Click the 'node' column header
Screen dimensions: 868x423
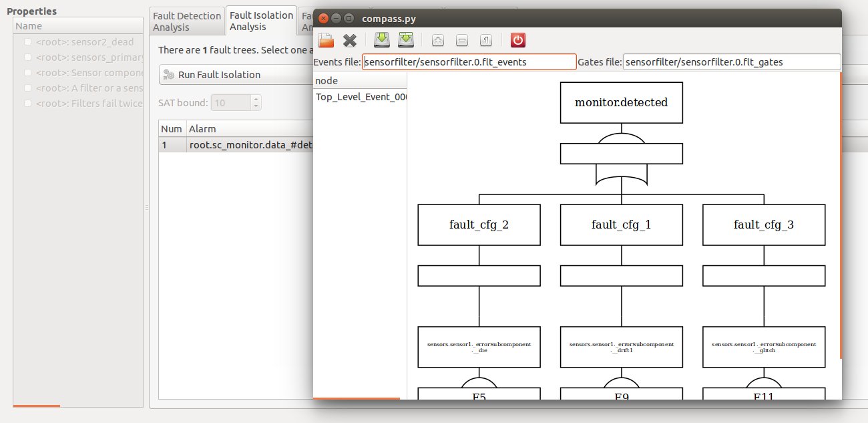(x=360, y=81)
